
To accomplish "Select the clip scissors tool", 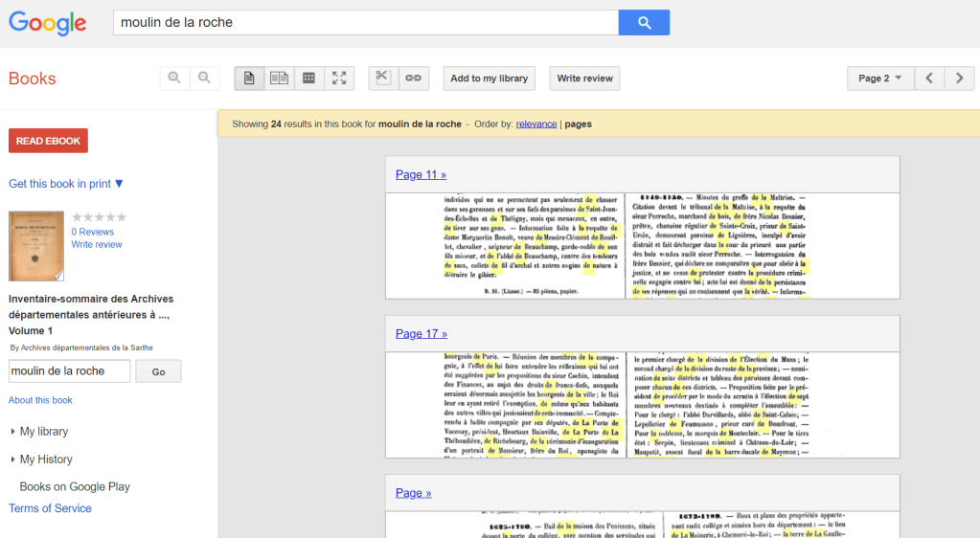I will 383,78.
